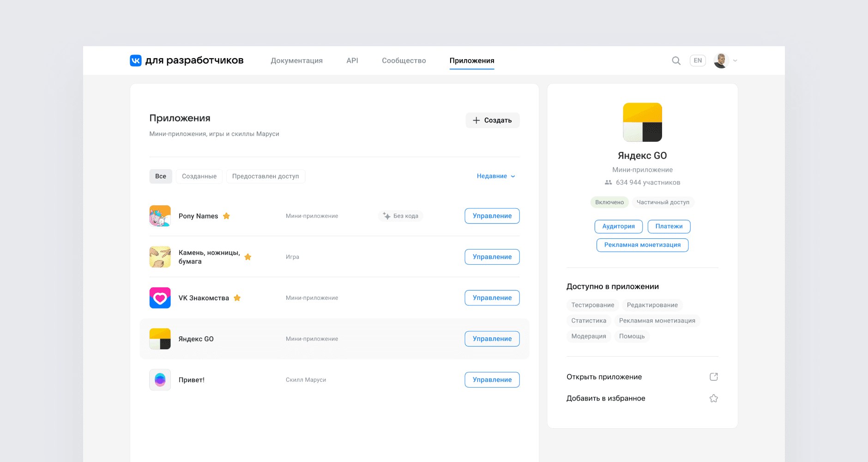Viewport: 868px width, 462px height.
Task: Select the Привет! row title
Action: pos(191,380)
